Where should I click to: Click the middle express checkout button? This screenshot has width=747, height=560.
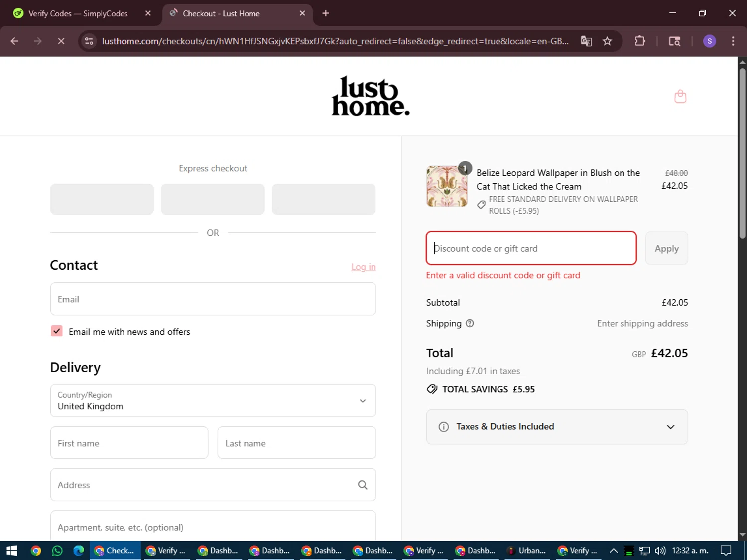(213, 199)
